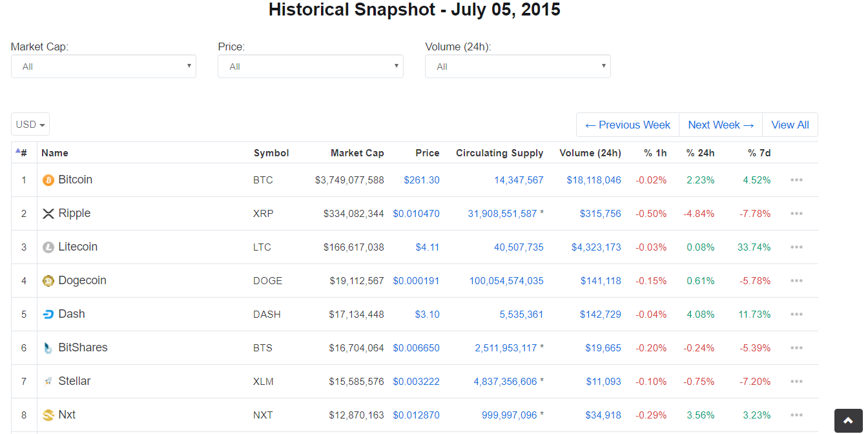
Task: Click Litecoin volume $4,323,173 link
Action: click(x=596, y=247)
